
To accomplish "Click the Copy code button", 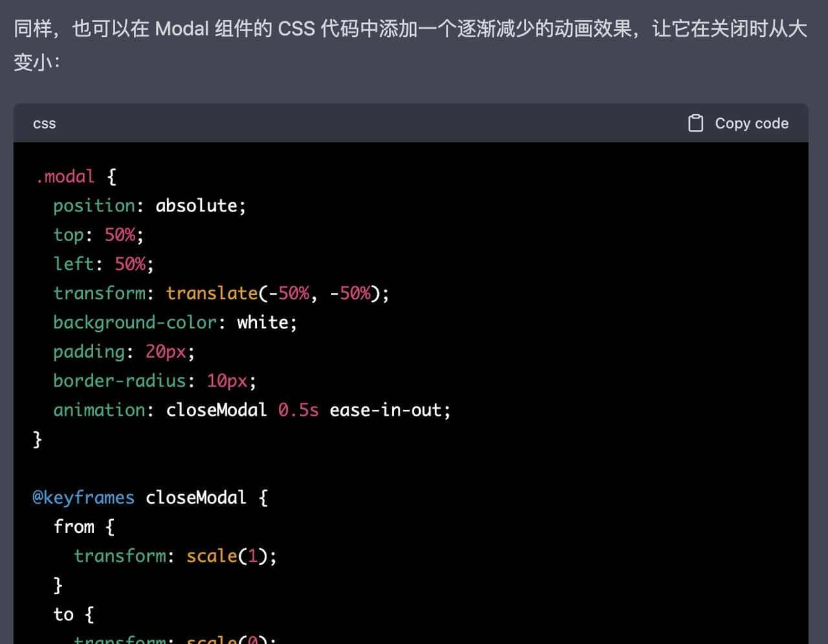I will 751,123.
